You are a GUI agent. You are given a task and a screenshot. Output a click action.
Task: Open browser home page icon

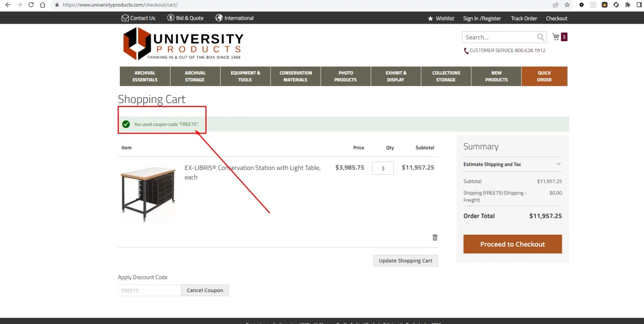[43, 5]
